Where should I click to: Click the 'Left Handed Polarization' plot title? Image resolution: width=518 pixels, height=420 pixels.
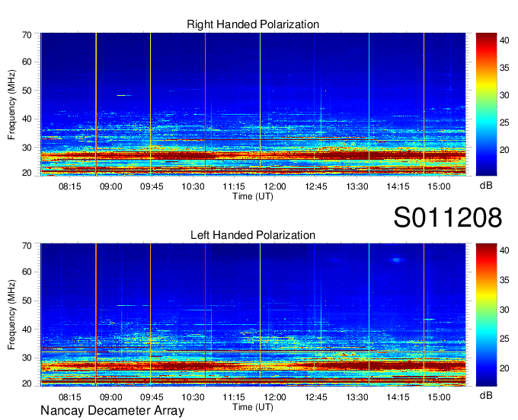pos(253,235)
